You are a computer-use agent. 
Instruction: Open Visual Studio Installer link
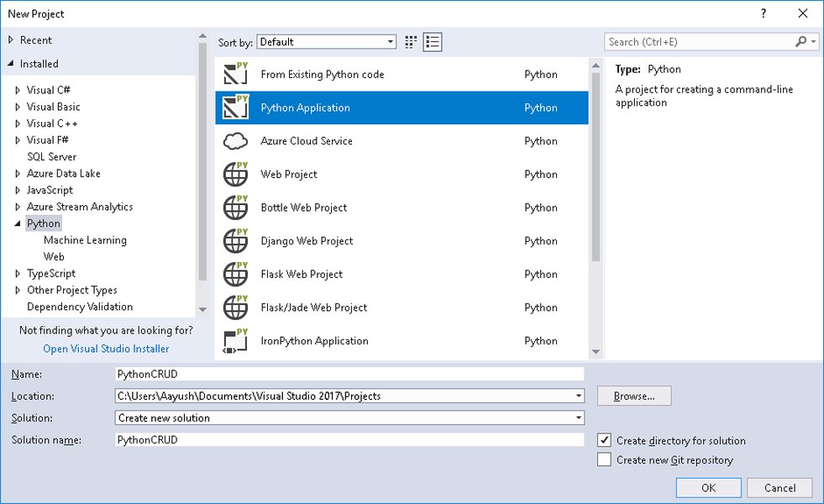pos(106,348)
